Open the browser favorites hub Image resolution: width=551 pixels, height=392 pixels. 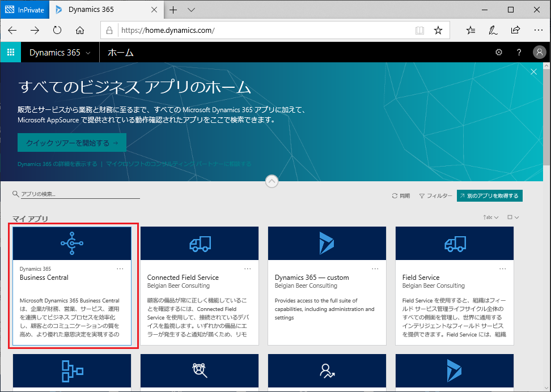coord(471,31)
